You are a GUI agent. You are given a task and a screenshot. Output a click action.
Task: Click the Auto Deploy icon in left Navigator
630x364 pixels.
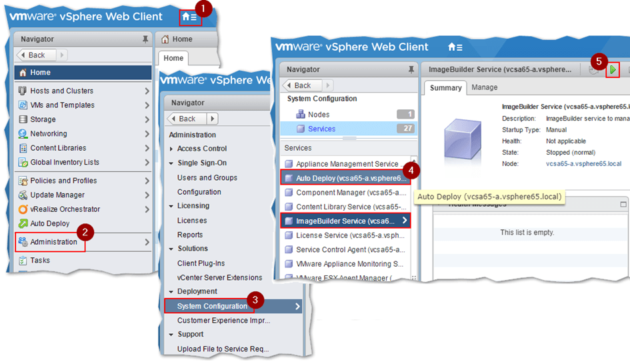(x=23, y=223)
